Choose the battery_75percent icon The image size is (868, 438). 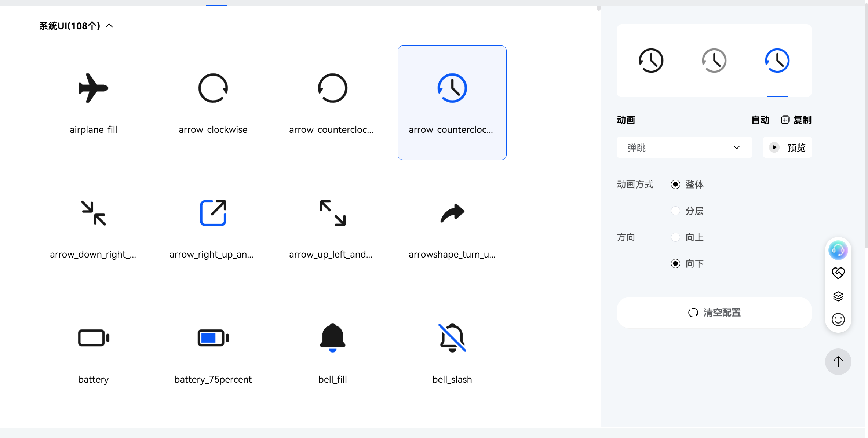point(213,338)
